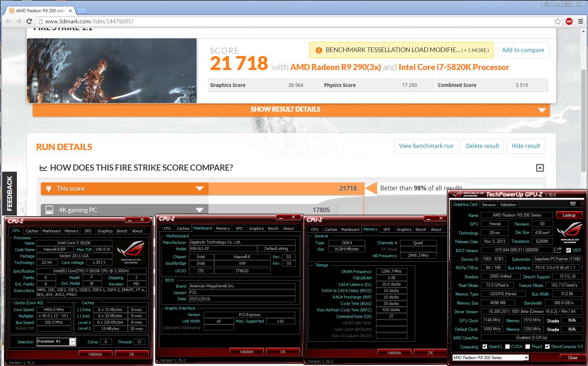This screenshot has height=366, width=588.
Task: Click the Republic of Gamers logo in GPU-Z
Action: 569,232
